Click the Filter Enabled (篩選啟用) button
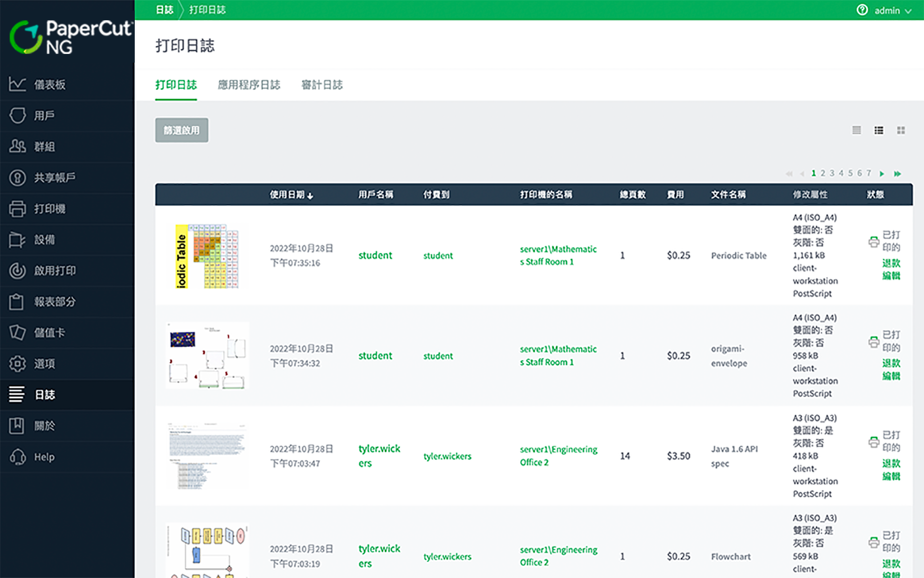 click(181, 130)
